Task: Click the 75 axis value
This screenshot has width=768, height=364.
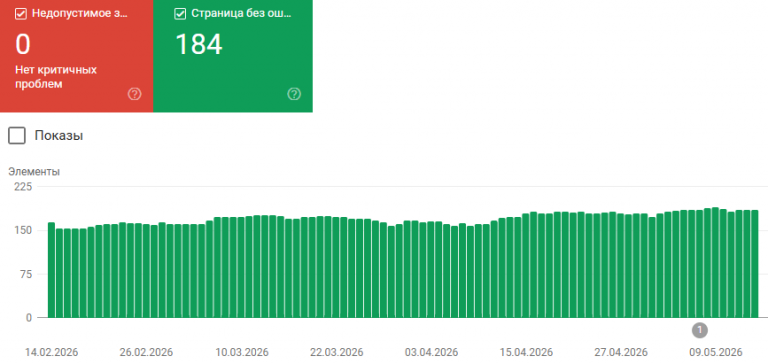Action: click(25, 274)
